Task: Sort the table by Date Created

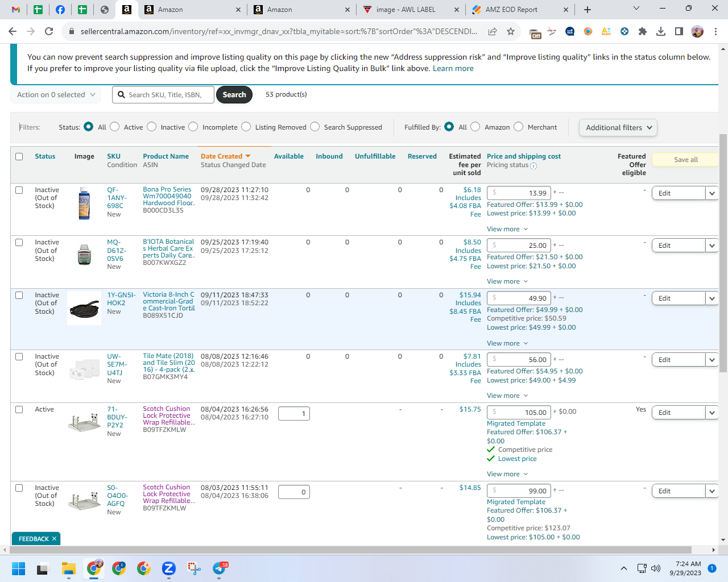Action: 226,156
